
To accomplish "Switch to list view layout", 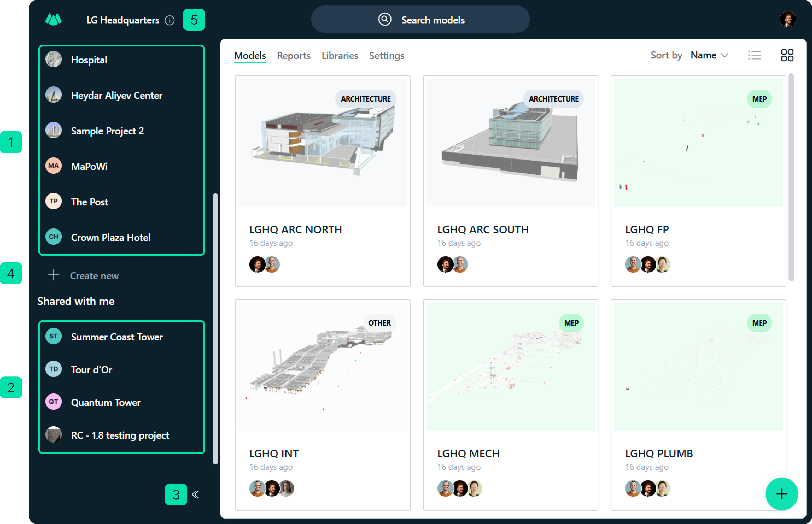I will (754, 55).
